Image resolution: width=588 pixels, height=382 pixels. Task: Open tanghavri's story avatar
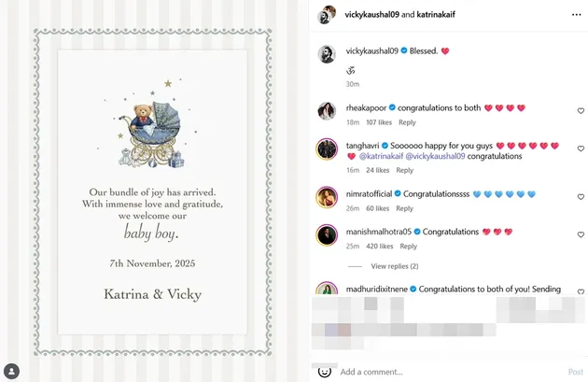[x=327, y=149]
